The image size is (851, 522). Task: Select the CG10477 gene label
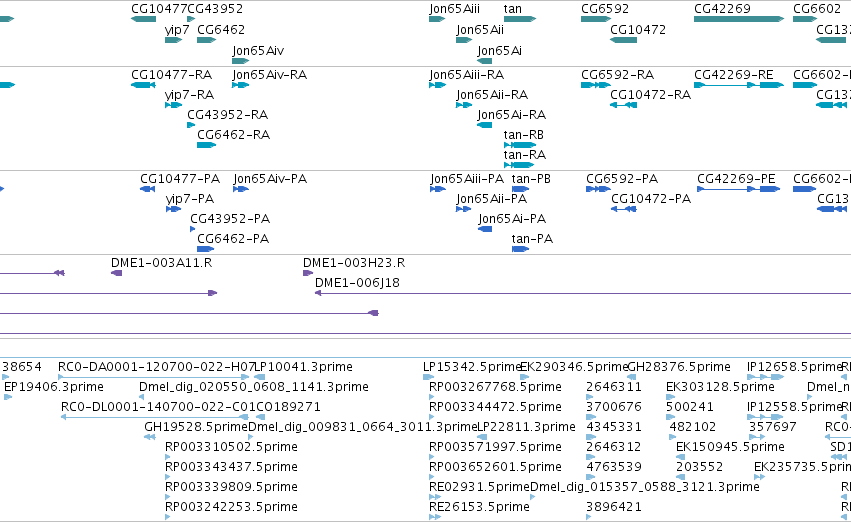tap(158, 9)
